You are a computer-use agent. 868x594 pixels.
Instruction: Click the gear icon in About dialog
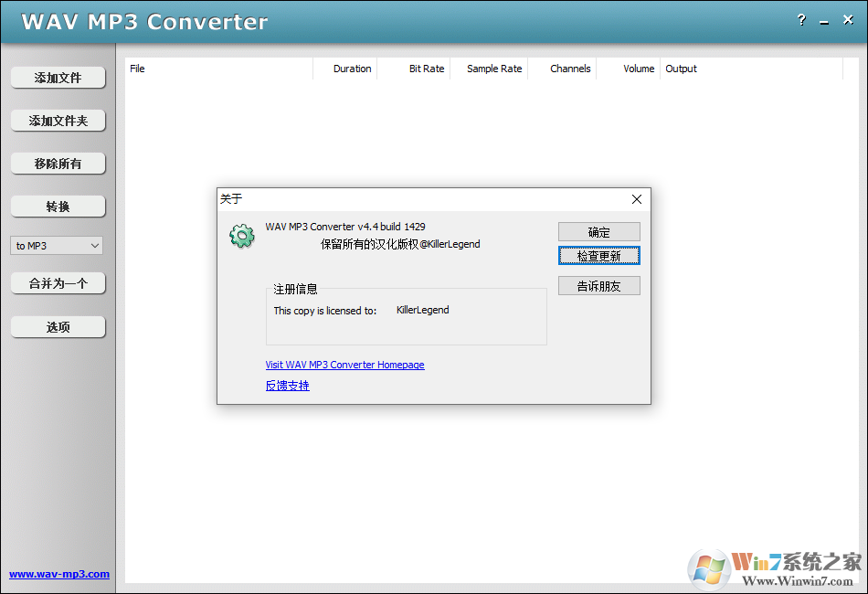tap(242, 237)
